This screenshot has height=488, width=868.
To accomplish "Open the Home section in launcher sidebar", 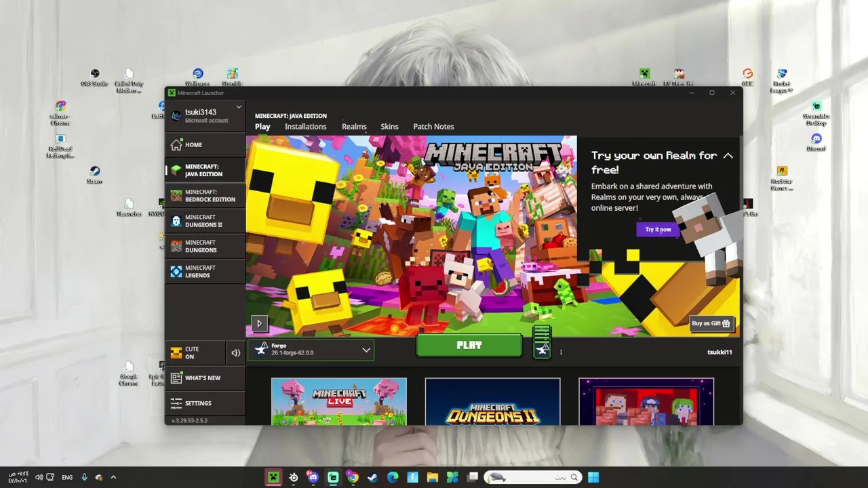I will [x=205, y=145].
